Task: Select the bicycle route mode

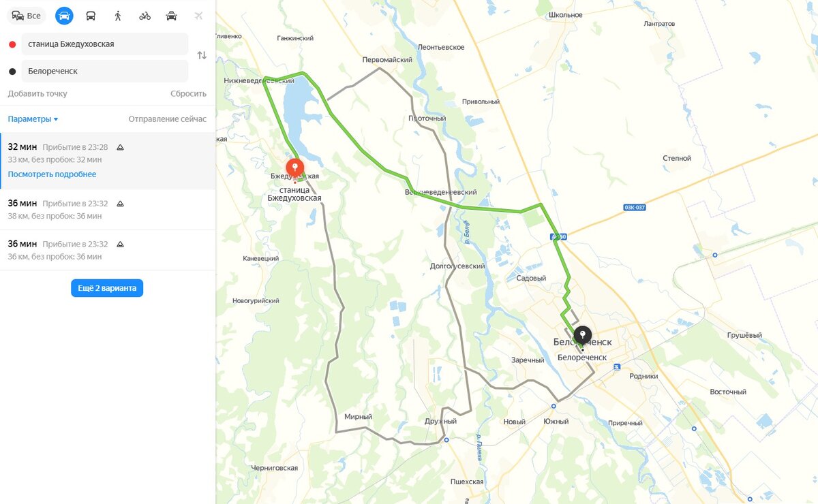Action: tap(145, 16)
